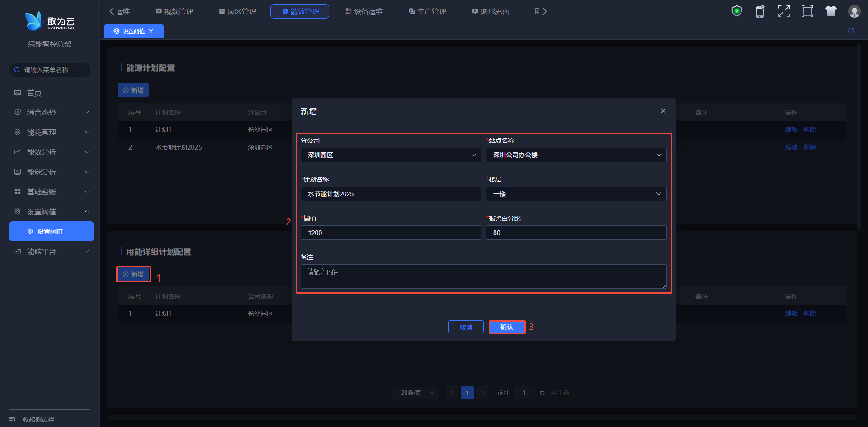Click the 能碳分析 sidebar icon
This screenshot has height=427, width=868.
pos(18,172)
